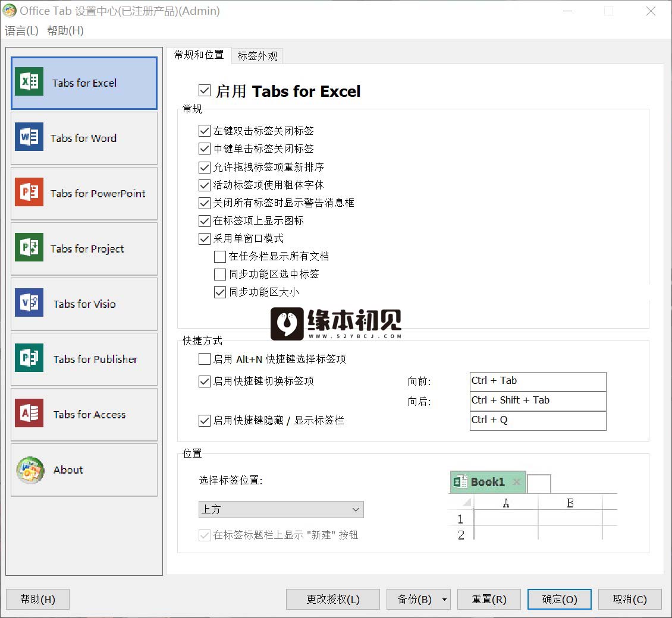Image resolution: width=672 pixels, height=618 pixels.
Task: Select the Visio icon in sidebar
Action: coord(29,302)
